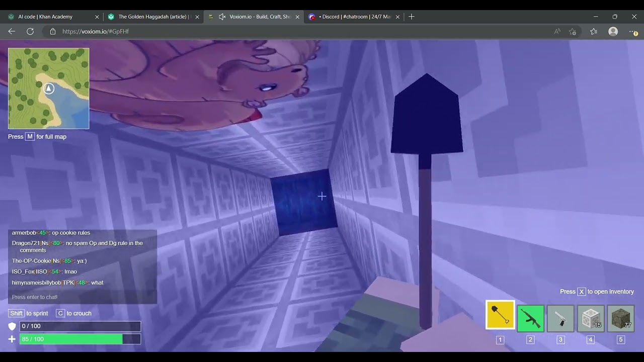Close the Voxiom.io tab
The width and height of the screenshot is (644, 362).
(x=297, y=17)
